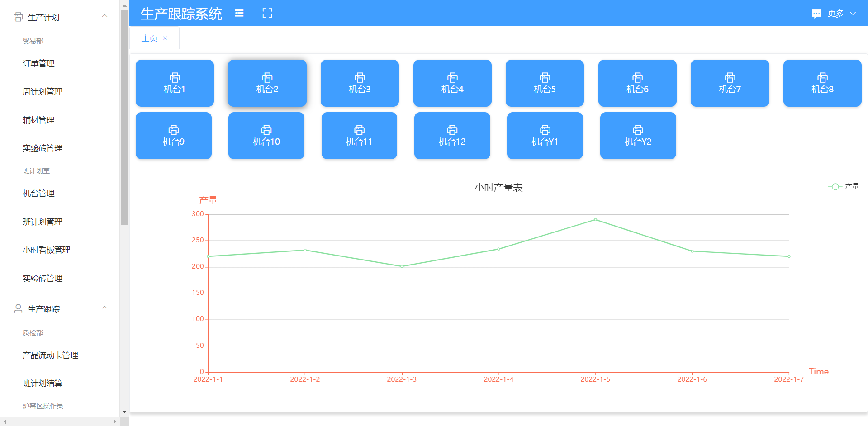Collapse the 生产计划 menu section
868x426 pixels.
(x=104, y=16)
